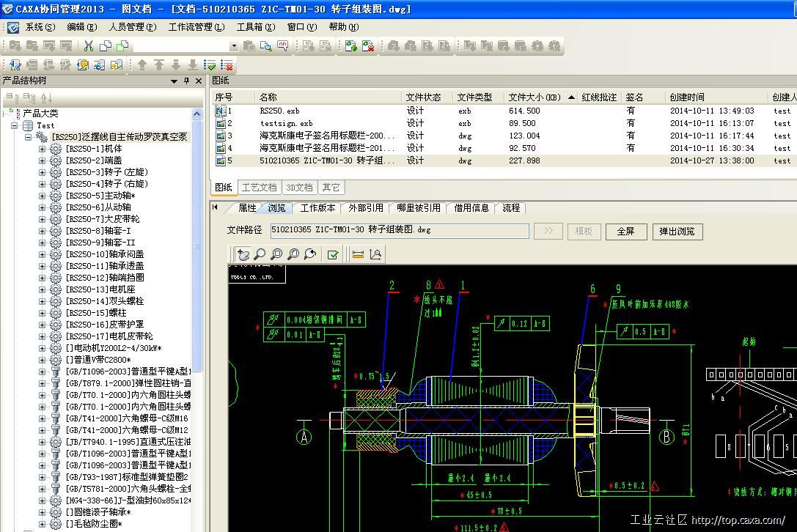Image resolution: width=797 pixels, height=532 pixels.
Task: Click the zoom magnifier tool in viewer
Action: [260, 254]
